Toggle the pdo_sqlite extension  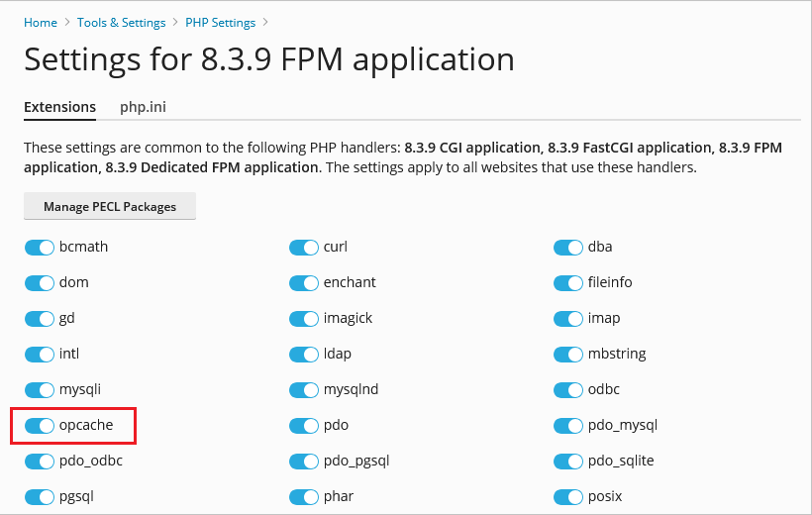(x=568, y=462)
